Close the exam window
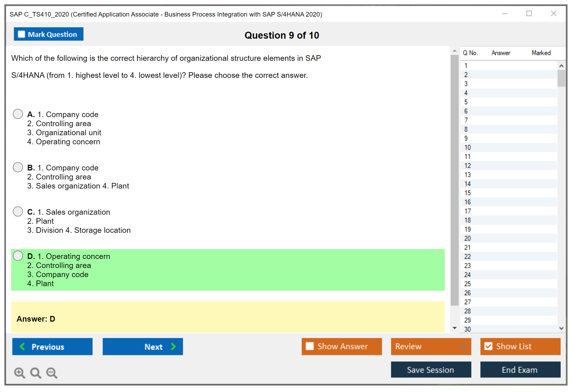The image size is (574, 392). (x=553, y=14)
